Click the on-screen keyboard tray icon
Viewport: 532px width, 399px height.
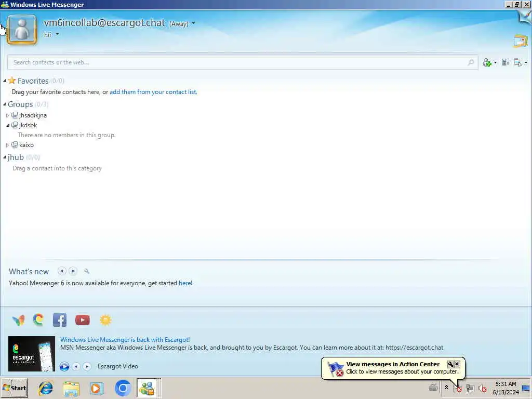point(433,388)
